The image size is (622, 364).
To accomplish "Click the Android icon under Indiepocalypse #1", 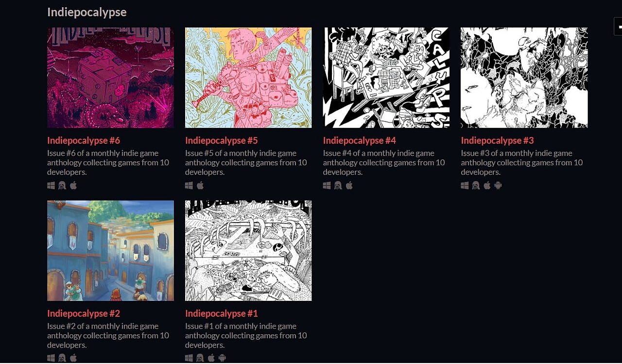I will [x=222, y=358].
